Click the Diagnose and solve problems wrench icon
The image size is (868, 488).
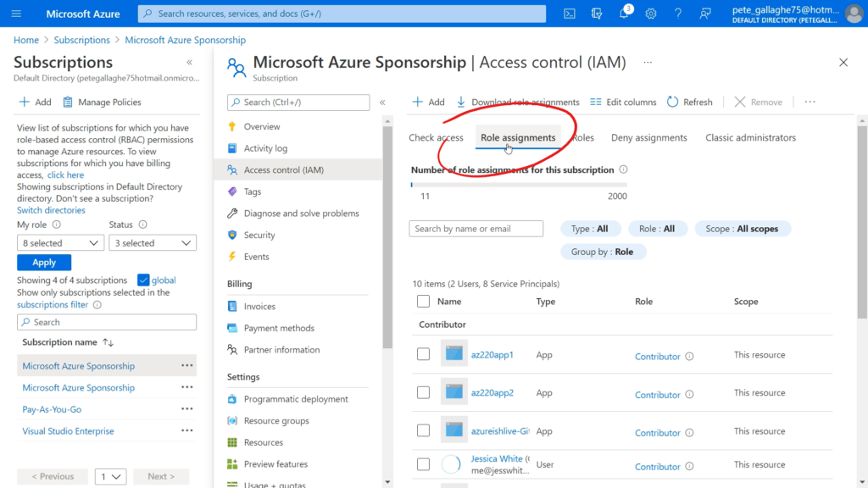click(x=232, y=213)
